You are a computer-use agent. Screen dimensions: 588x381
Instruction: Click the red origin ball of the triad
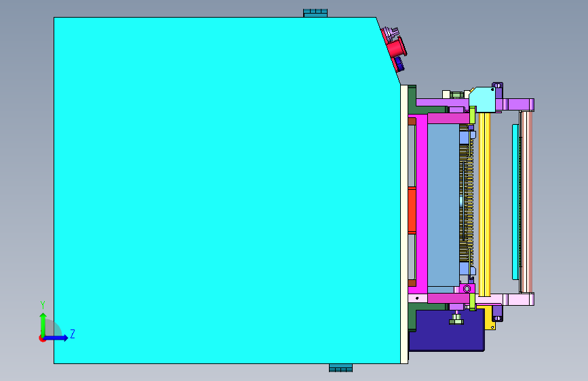click(42, 338)
